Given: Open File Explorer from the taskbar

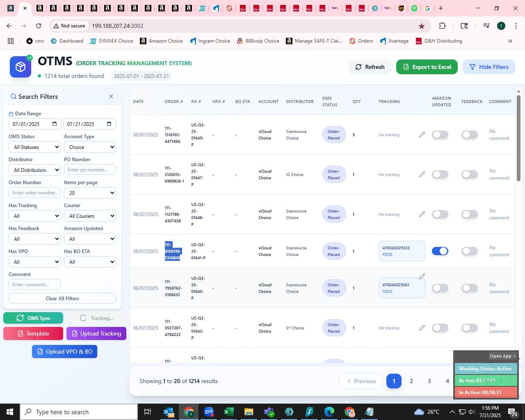Looking at the screenshot, I should pos(249,412).
